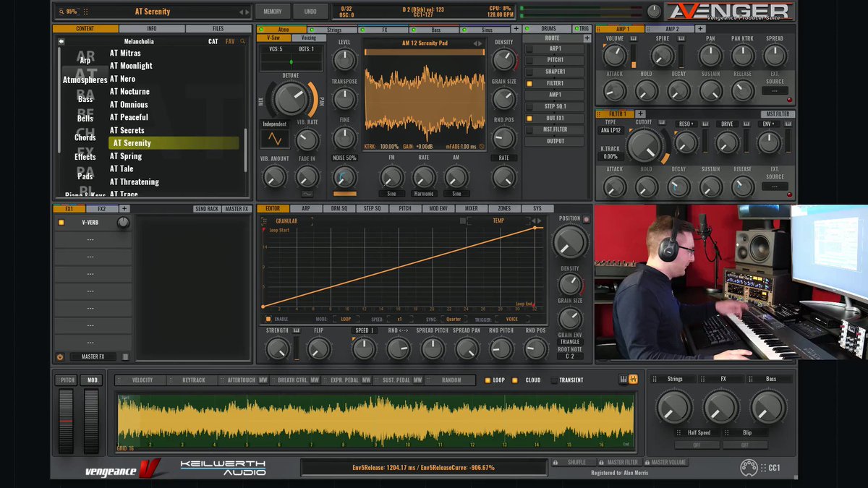This screenshot has width=868, height=488.
Task: Click the lock icon beside MASTER FILTER
Action: click(600, 463)
